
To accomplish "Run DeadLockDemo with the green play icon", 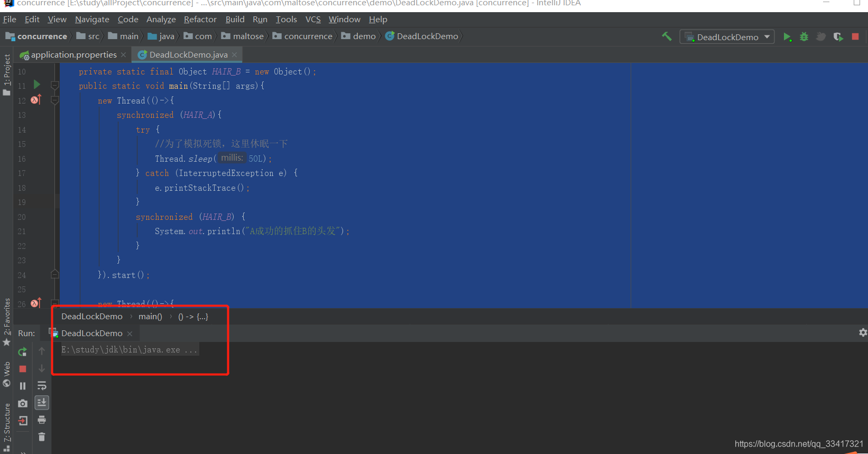I will [787, 37].
